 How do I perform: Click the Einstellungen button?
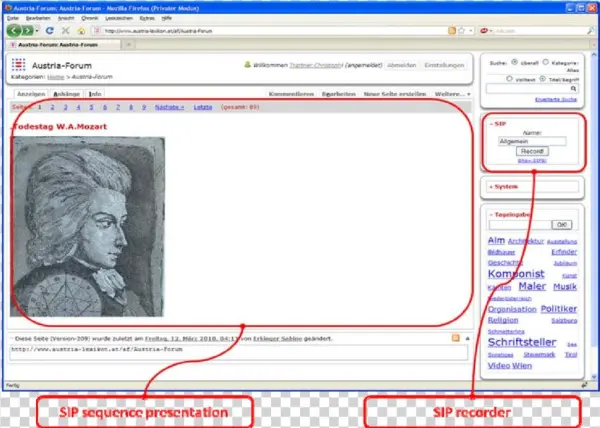tap(444, 65)
